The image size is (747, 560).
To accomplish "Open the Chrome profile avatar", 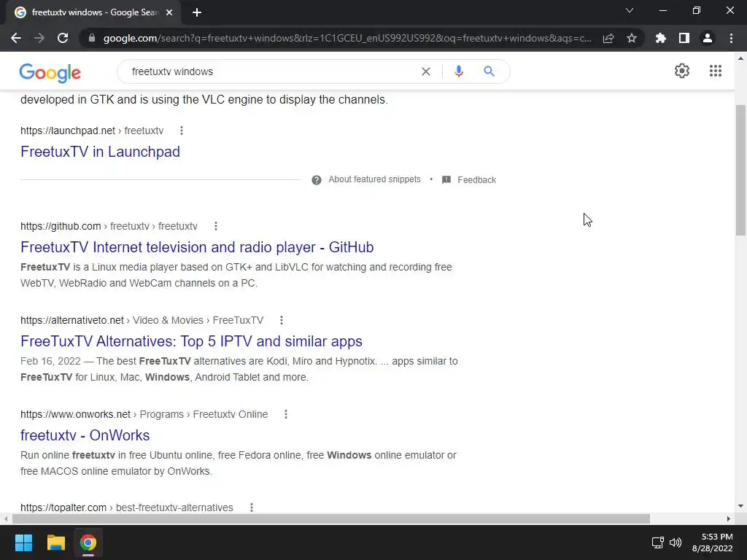I will pos(708,38).
